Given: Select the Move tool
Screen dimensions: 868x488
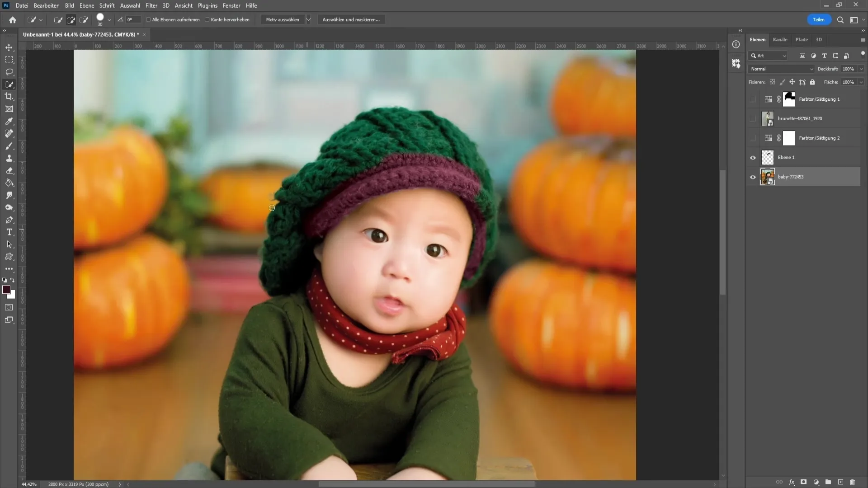Looking at the screenshot, I should 9,47.
